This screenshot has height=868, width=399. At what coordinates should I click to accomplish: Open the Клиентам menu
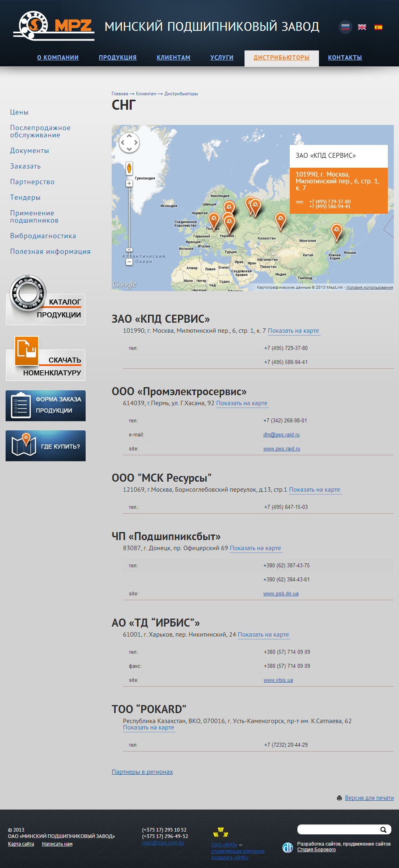point(173,58)
